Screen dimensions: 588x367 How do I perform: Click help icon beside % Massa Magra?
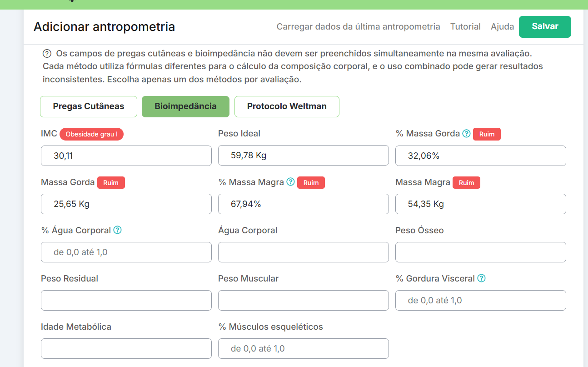pyautogui.click(x=291, y=182)
